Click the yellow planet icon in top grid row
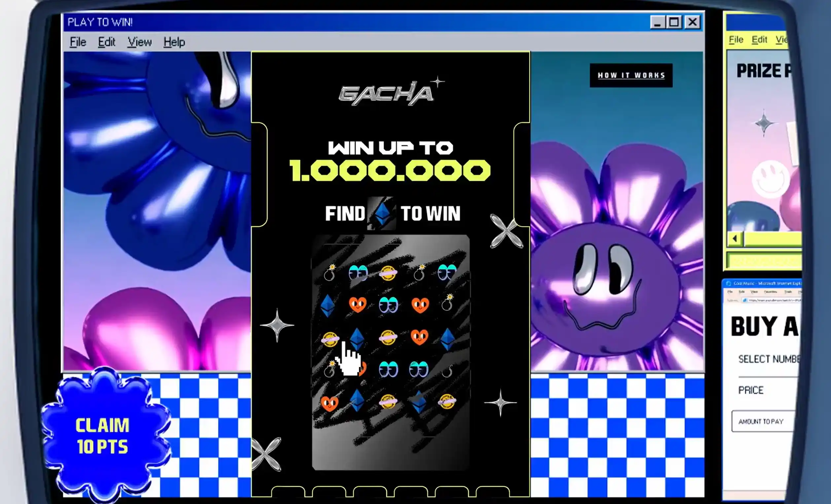 click(388, 273)
